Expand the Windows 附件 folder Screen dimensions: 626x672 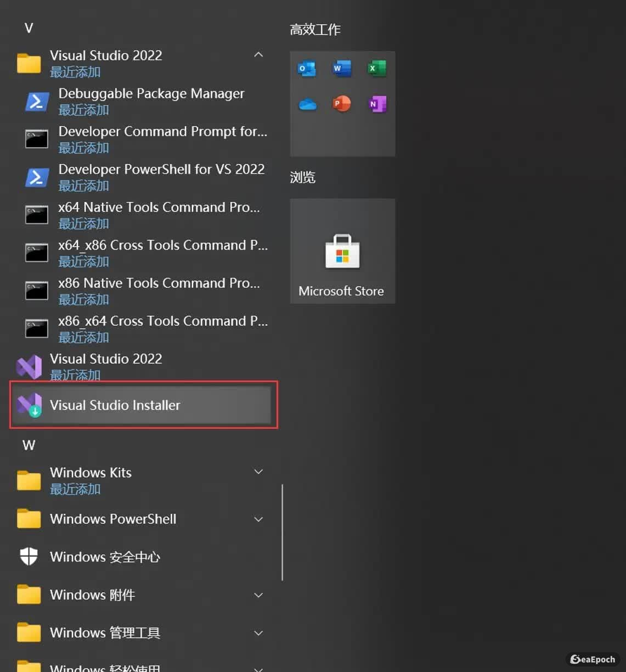tap(258, 595)
